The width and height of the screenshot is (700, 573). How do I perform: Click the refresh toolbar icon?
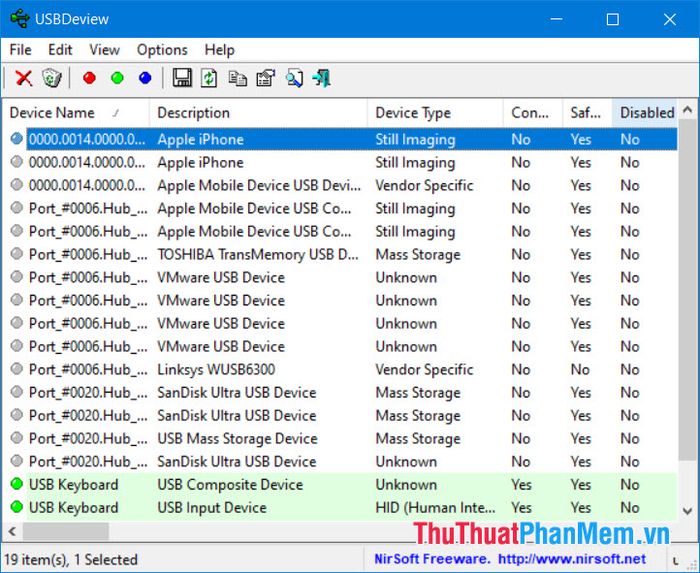[x=209, y=78]
